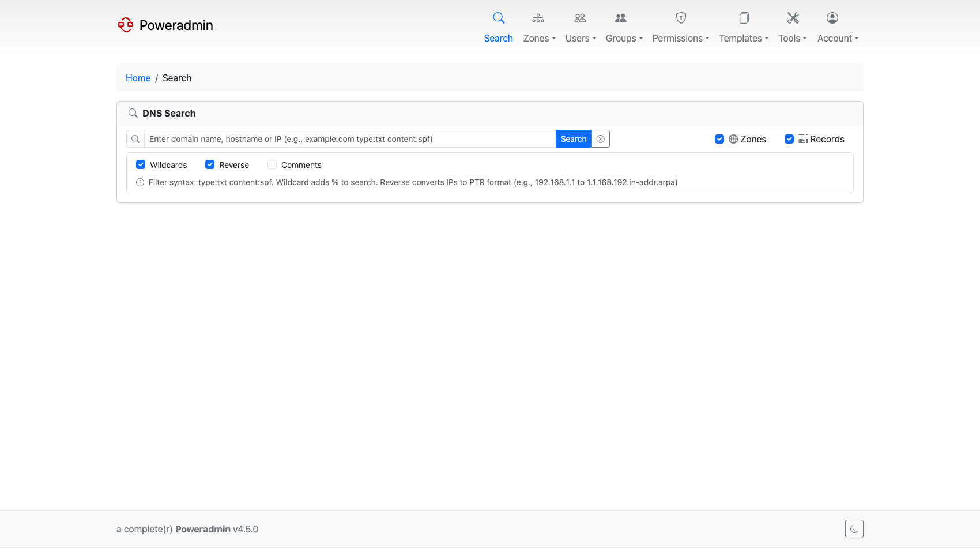Image resolution: width=980 pixels, height=548 pixels.
Task: Click the list icon beside Records checkbox
Action: (803, 139)
